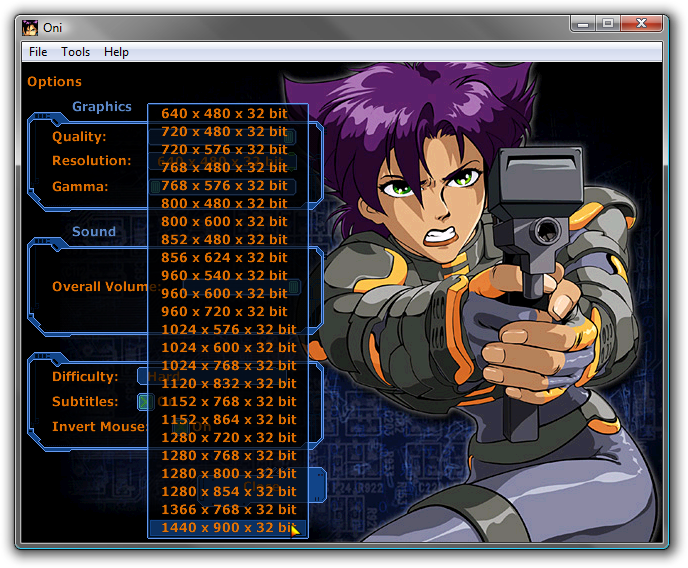Viewport: 688px width, 568px height.
Task: Select 1120 x 832 x 32 bit resolution
Action: point(228,384)
